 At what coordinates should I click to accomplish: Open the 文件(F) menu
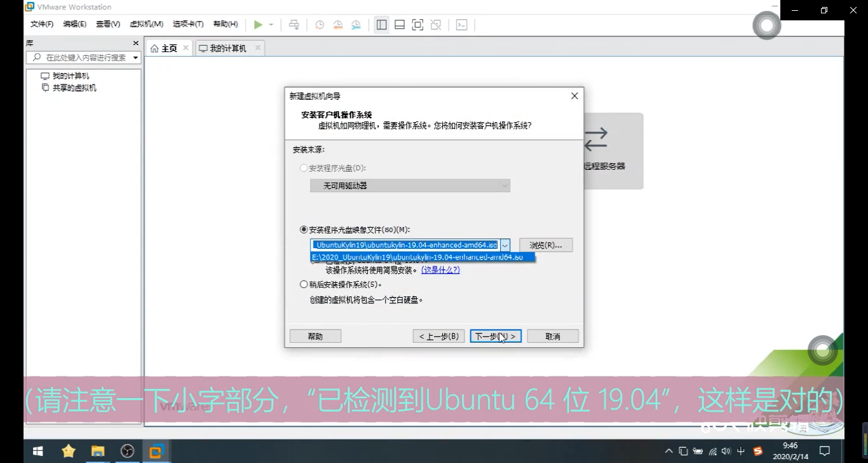42,24
